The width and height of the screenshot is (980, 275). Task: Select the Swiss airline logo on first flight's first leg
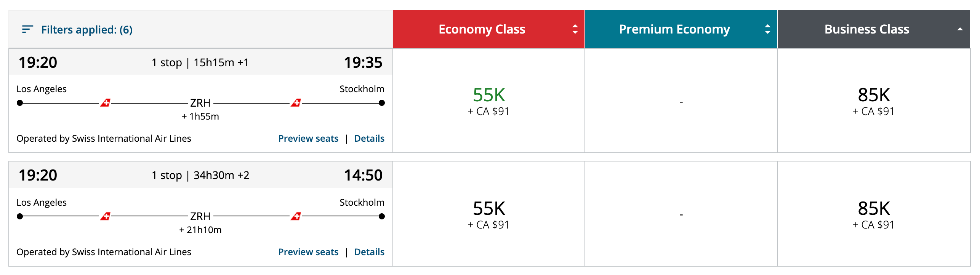point(106,102)
